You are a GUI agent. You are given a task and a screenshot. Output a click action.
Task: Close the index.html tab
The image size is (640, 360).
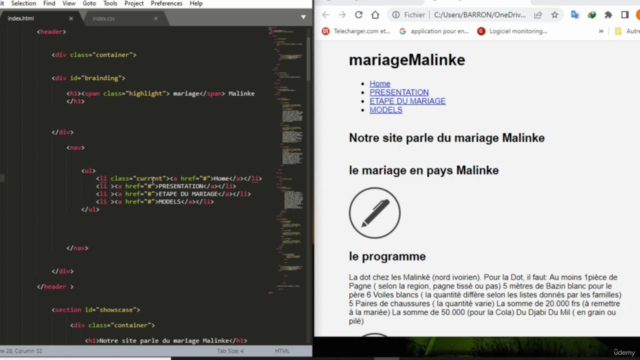71,18
